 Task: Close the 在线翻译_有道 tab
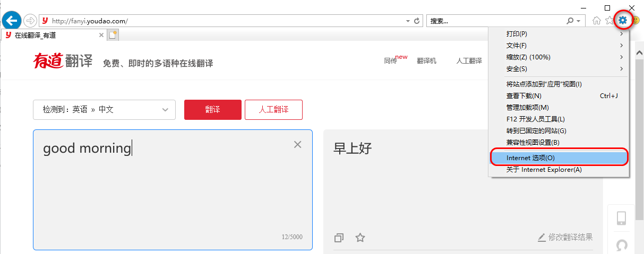101,35
